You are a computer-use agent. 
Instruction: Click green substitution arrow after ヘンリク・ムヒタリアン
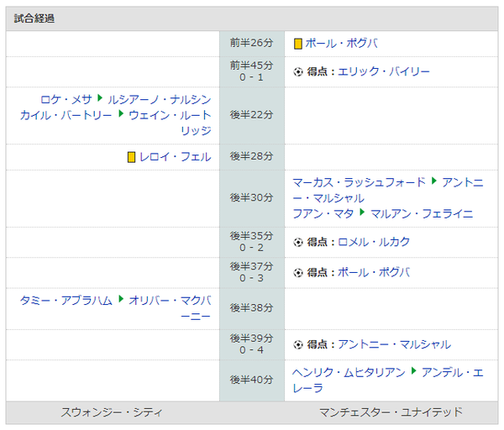[413, 370]
